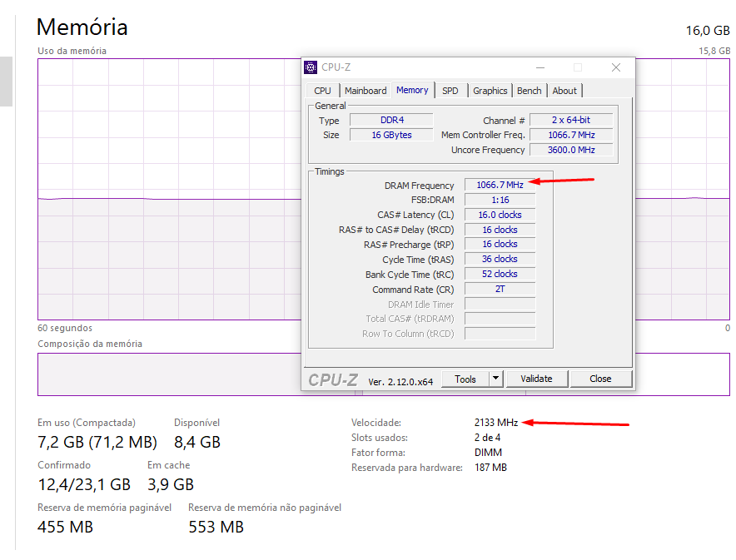Click the Command Rate 2T value
The width and height of the screenshot is (736, 560).
point(500,289)
